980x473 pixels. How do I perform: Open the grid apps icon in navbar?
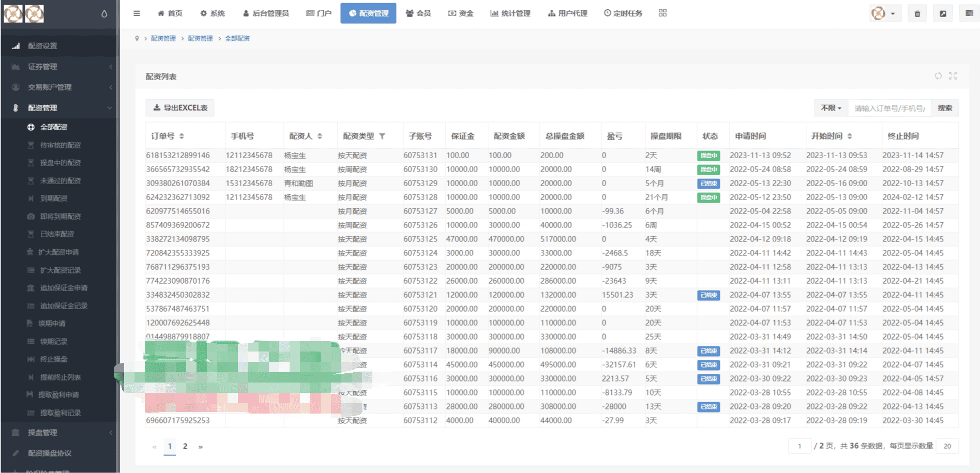point(662,13)
